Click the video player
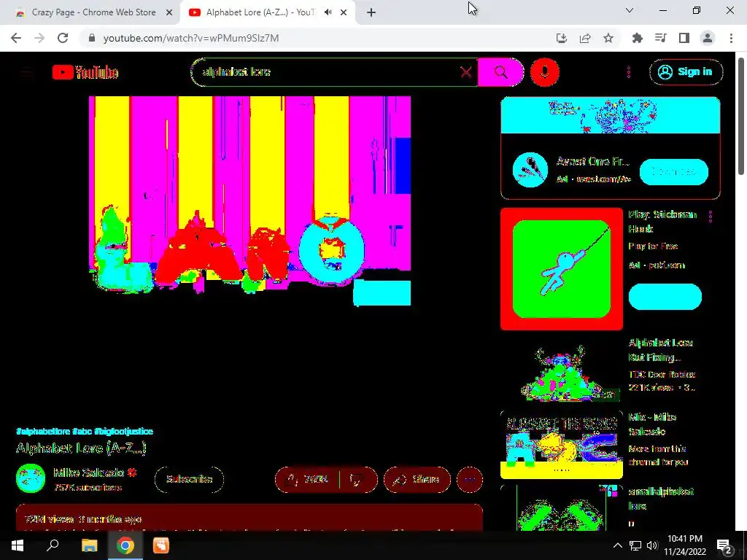The height and width of the screenshot is (560, 747). pos(249,201)
